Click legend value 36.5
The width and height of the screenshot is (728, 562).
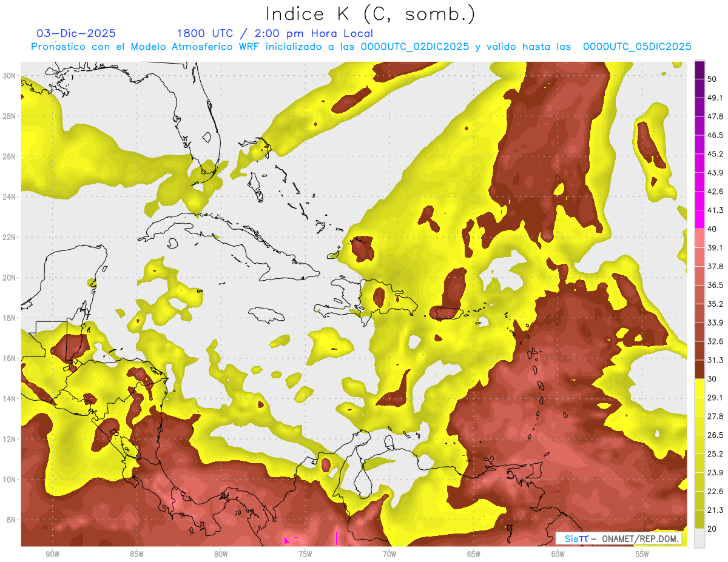point(715,285)
